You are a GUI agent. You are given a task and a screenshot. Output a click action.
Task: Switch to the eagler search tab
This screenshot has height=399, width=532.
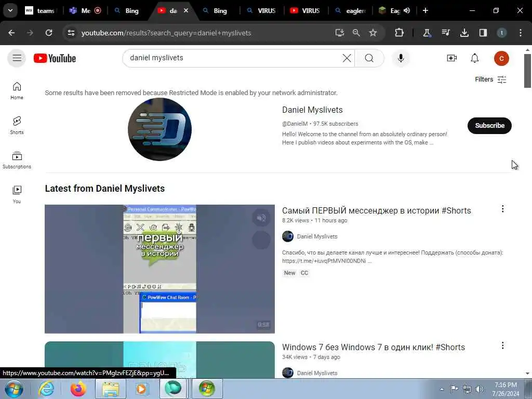350,11
